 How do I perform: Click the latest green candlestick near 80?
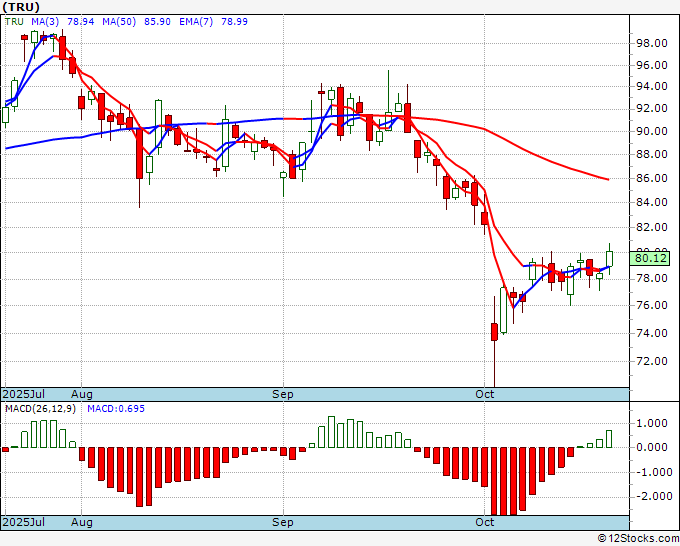[x=609, y=258]
